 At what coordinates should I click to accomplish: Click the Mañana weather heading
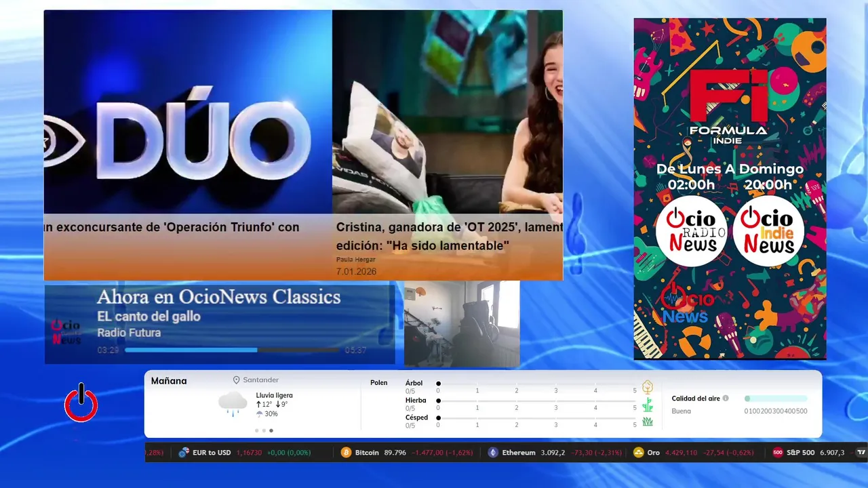tap(169, 381)
